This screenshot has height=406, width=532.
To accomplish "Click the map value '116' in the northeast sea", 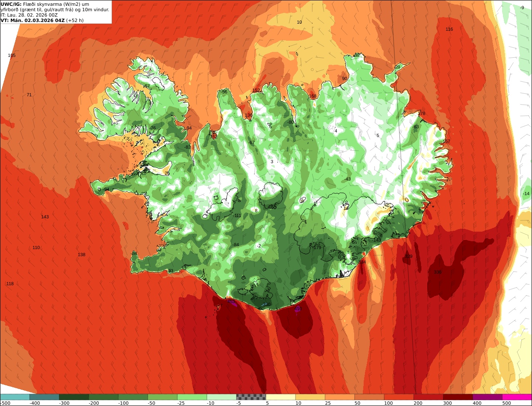I will (x=449, y=29).
